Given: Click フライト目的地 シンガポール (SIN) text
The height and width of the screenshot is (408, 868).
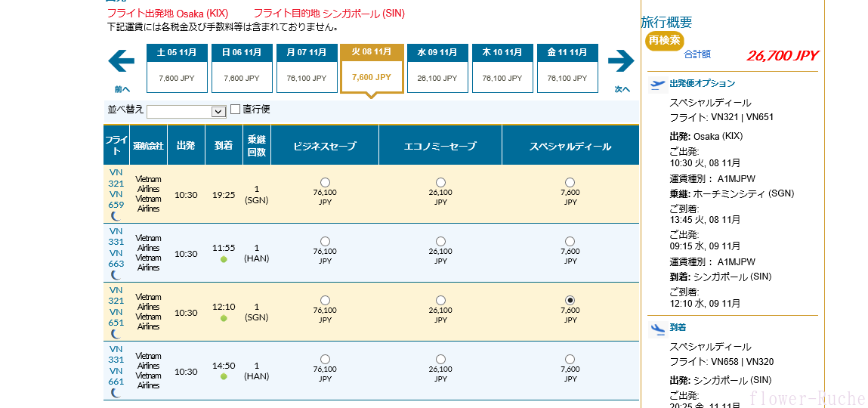Looking at the screenshot, I should pos(329,14).
